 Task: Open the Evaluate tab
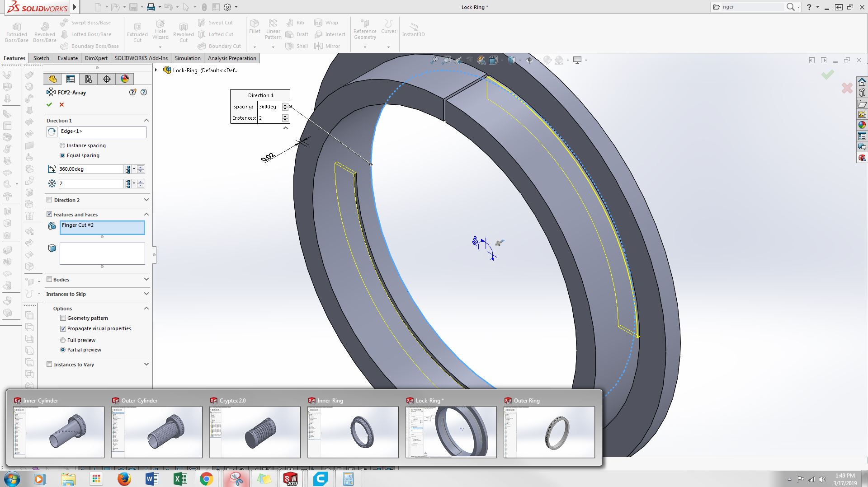tap(68, 58)
